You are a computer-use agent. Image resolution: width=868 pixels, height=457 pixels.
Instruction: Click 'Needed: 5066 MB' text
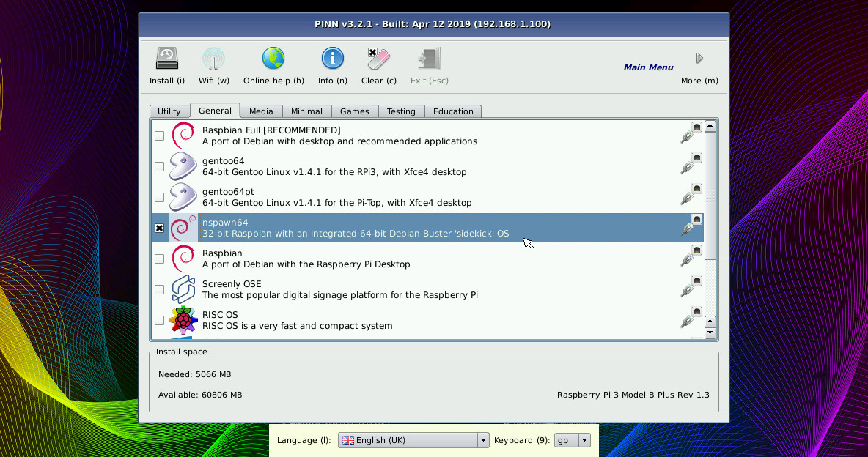tap(195, 374)
